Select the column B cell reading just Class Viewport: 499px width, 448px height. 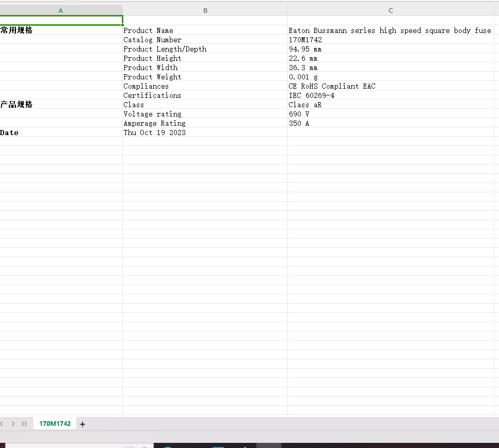point(205,104)
